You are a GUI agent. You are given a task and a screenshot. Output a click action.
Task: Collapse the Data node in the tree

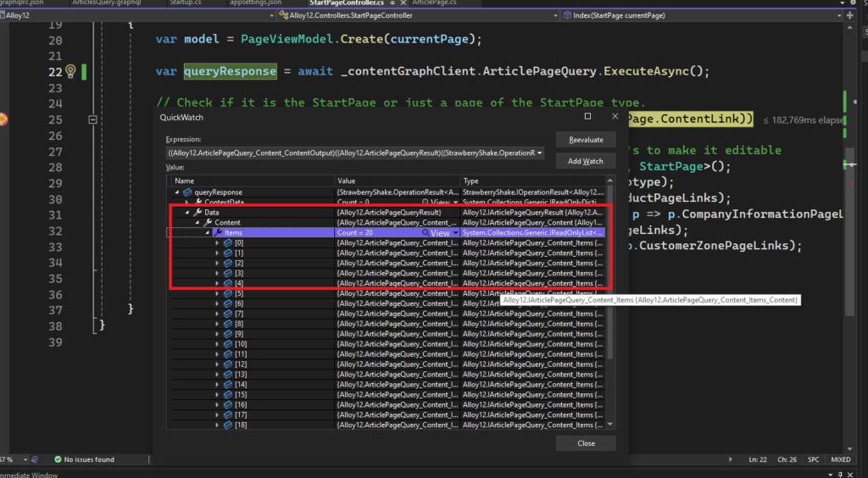click(x=187, y=212)
